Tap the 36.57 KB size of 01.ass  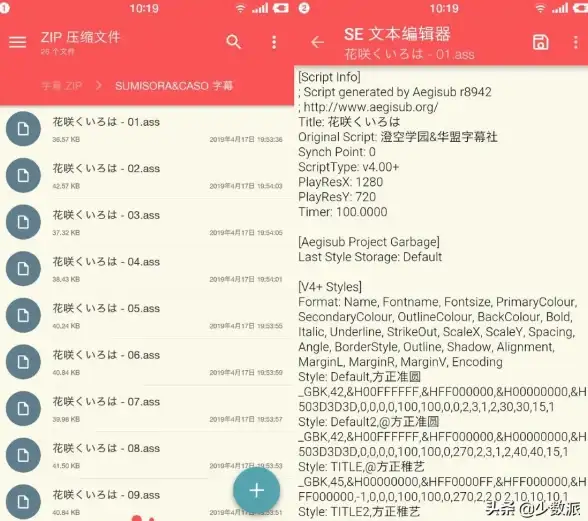click(x=66, y=140)
